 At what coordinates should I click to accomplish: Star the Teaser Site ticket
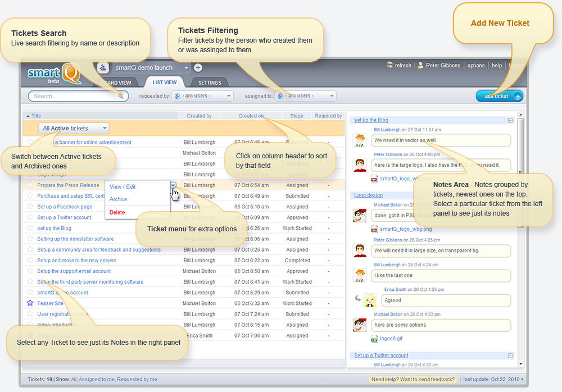(x=30, y=303)
